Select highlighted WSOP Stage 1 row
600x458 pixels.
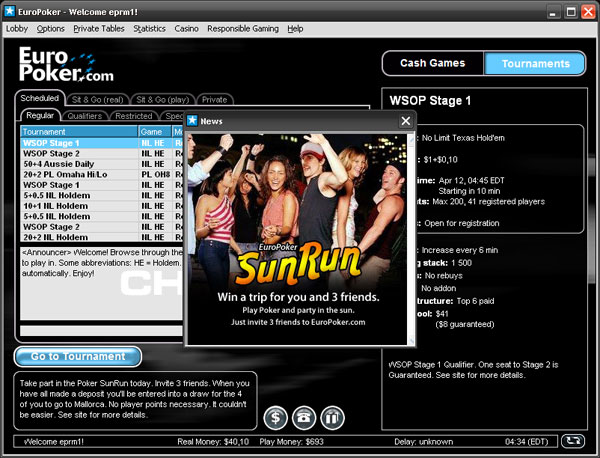point(101,143)
